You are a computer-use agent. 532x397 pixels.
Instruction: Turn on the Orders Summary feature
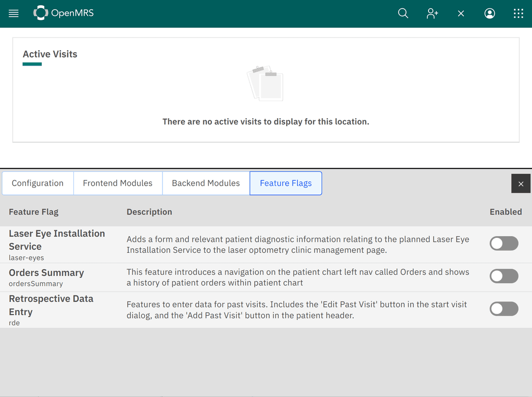[x=504, y=276]
